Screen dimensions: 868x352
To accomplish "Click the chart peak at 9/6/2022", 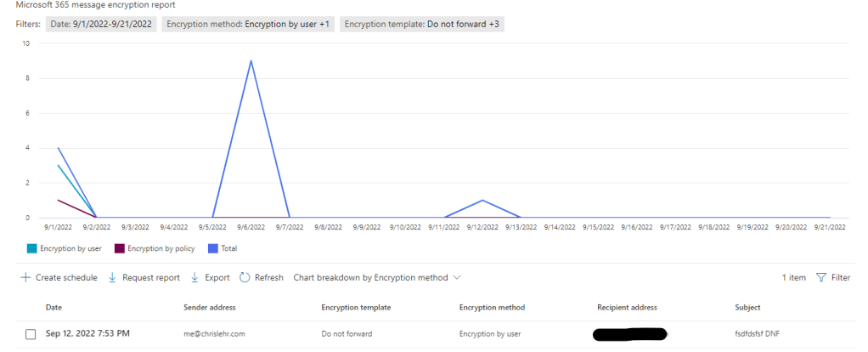I will click(x=251, y=61).
